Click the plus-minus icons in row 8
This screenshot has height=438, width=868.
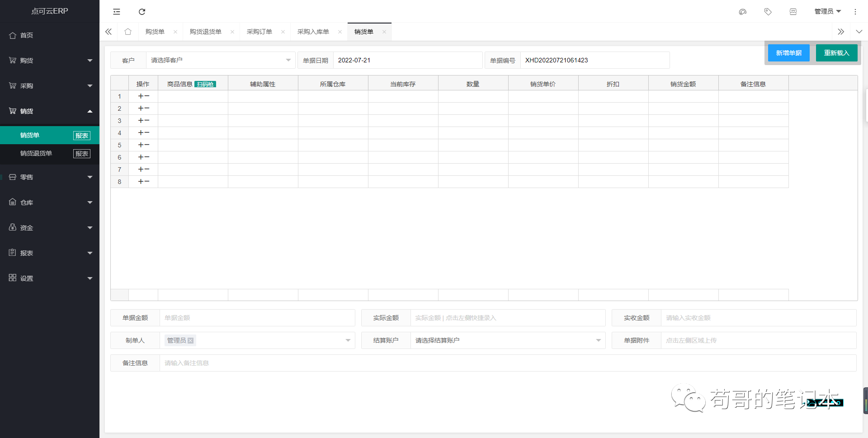pos(144,182)
